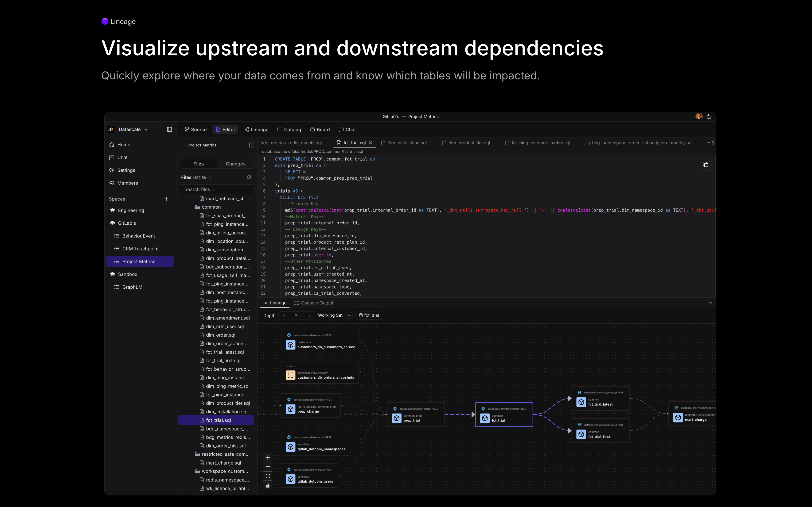This screenshot has width=812, height=507.
Task: Toggle dark mode moon icon
Action: click(709, 117)
